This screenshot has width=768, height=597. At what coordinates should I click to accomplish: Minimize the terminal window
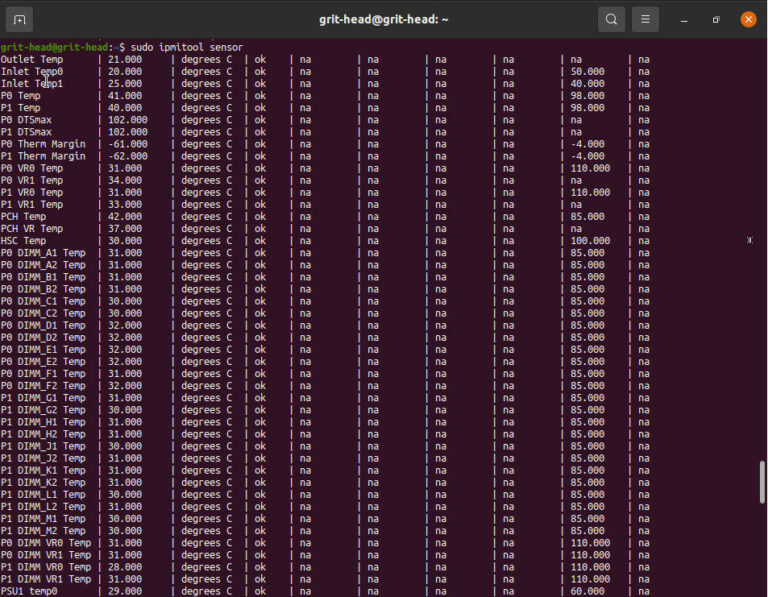pyautogui.click(x=684, y=19)
